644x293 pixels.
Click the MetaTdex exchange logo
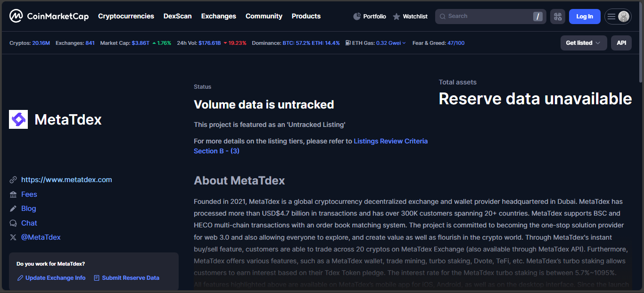pos(18,119)
